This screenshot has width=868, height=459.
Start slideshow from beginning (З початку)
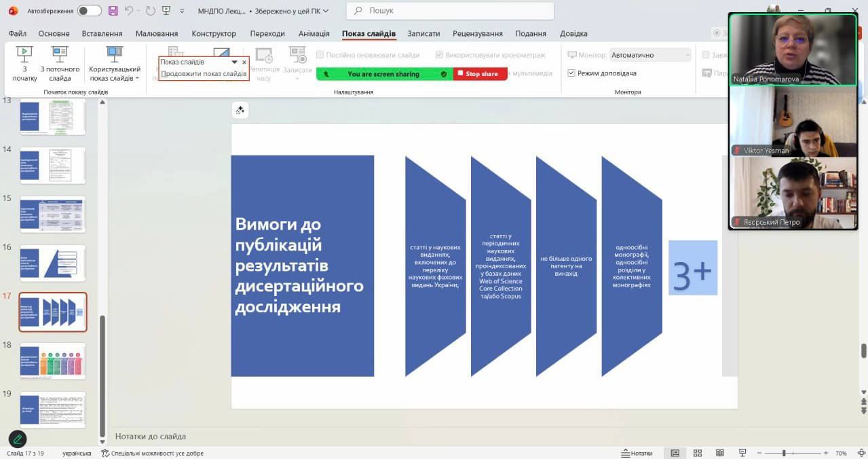[24, 63]
